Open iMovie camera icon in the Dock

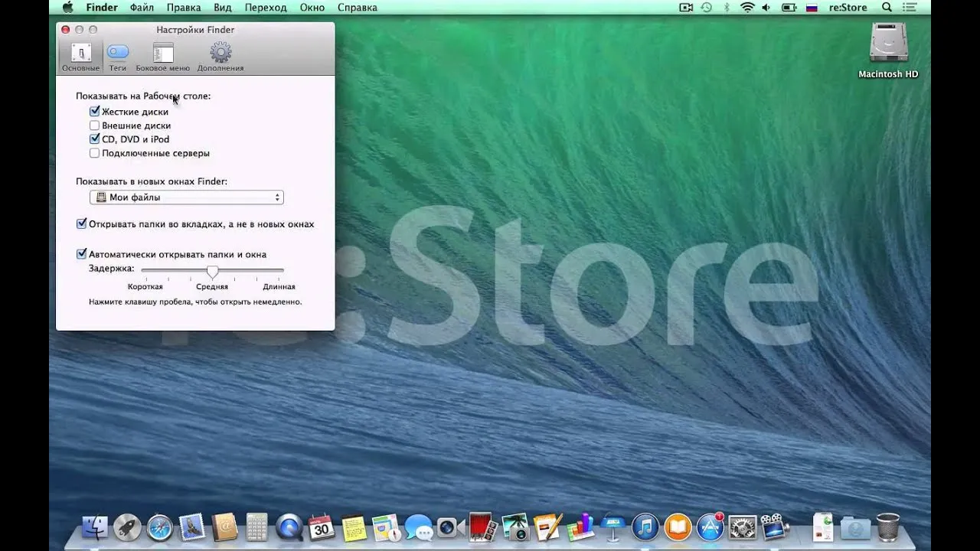tap(776, 527)
